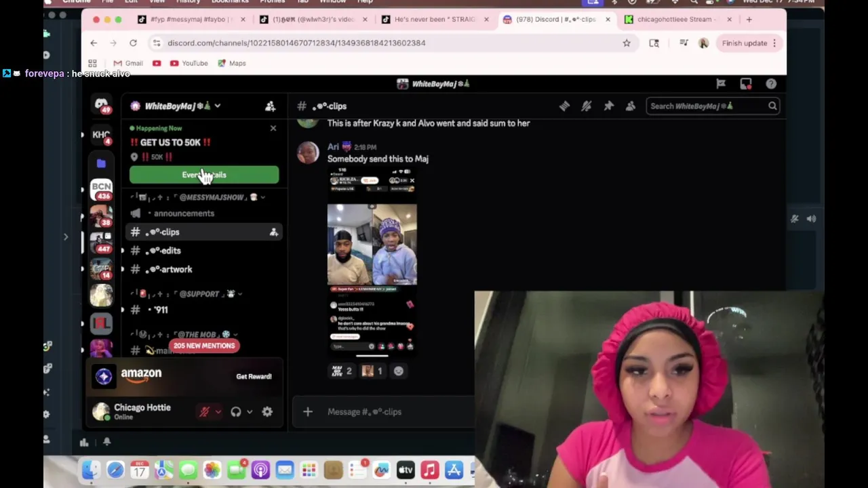The width and height of the screenshot is (868, 488).
Task: Toggle deafen headphones in Discord user panel
Action: (236, 411)
